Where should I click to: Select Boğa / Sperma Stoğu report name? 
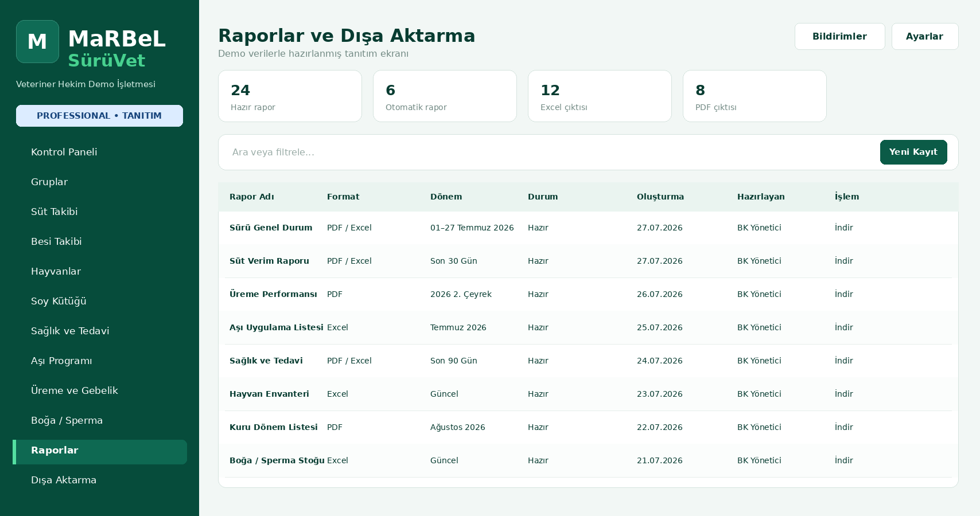click(x=277, y=460)
